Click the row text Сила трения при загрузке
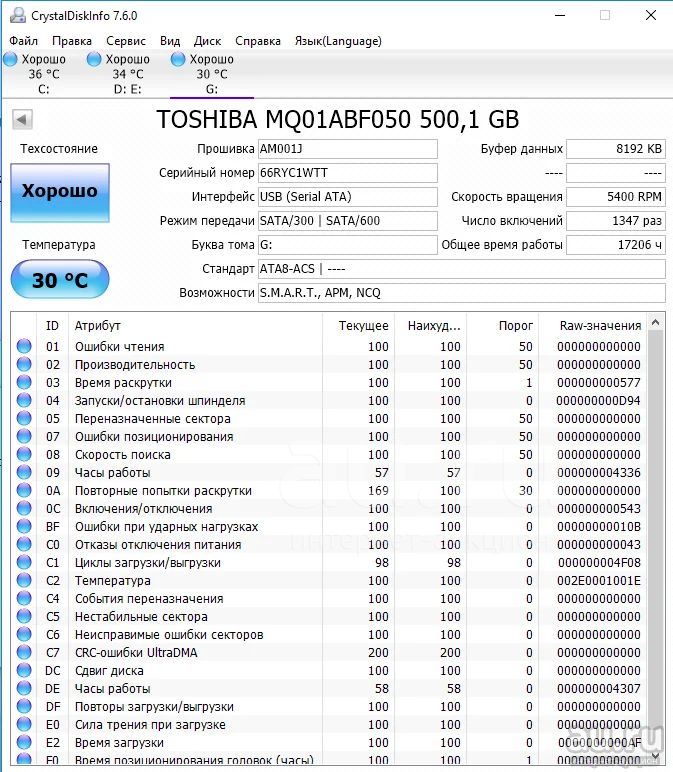Viewport: 673px width, 772px height. (150, 724)
